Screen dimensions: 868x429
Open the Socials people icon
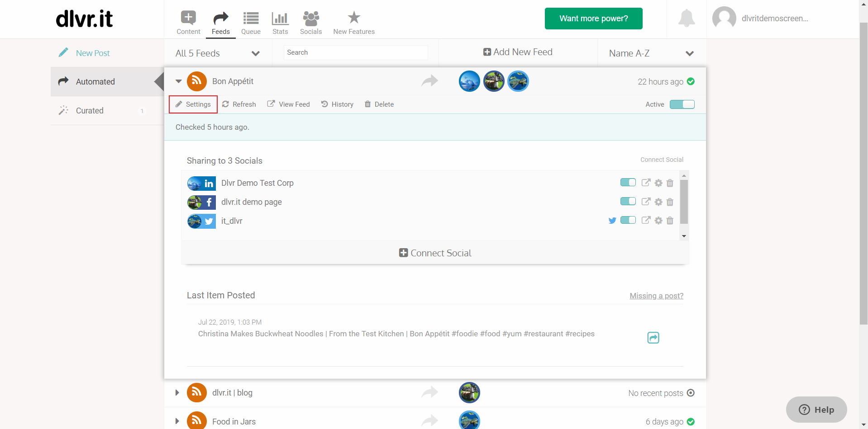click(x=311, y=18)
